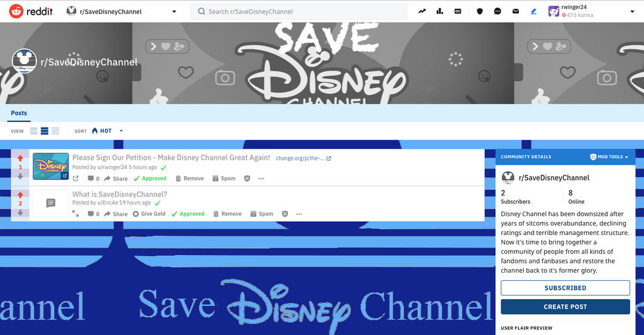Select the Posts tab
Viewport: 644px width, 335px height.
(19, 113)
